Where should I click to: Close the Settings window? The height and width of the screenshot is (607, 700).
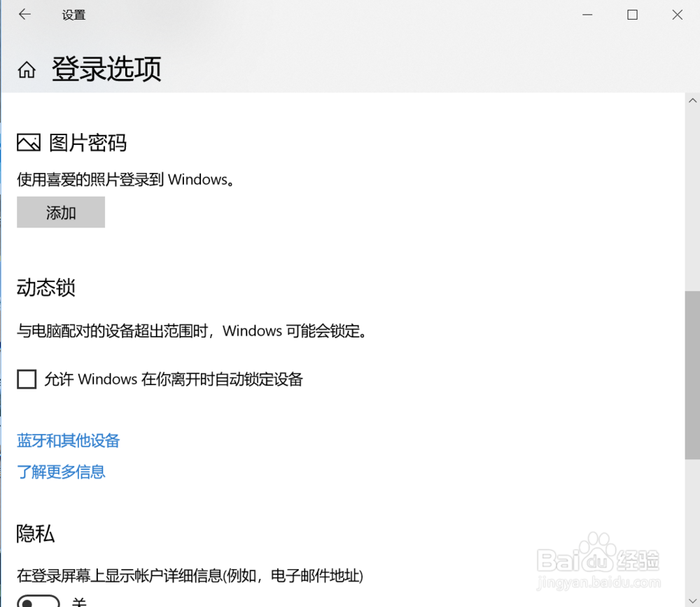[x=677, y=15]
